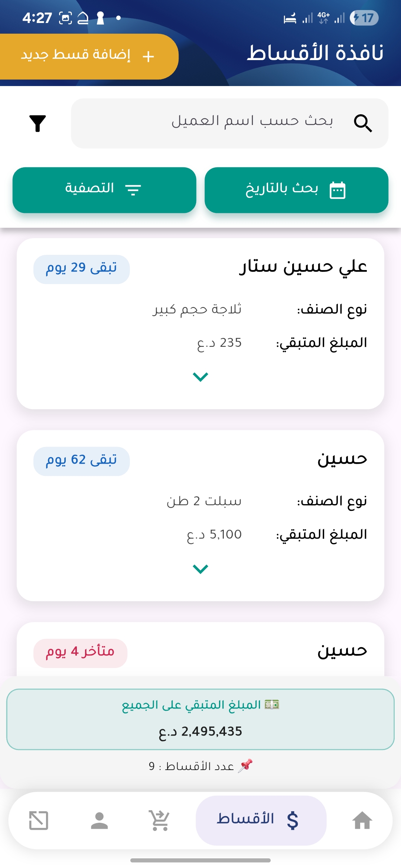Open the shopping cart tab icon

[160, 820]
